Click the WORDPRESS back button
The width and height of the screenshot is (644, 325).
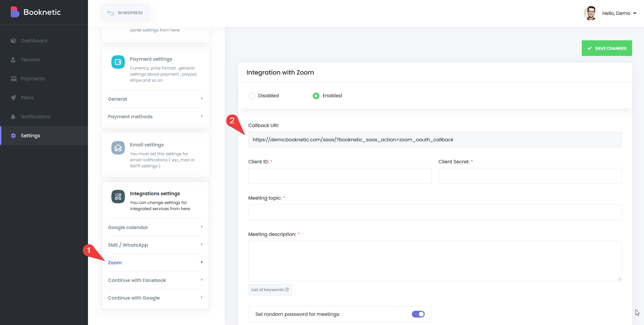click(x=125, y=13)
